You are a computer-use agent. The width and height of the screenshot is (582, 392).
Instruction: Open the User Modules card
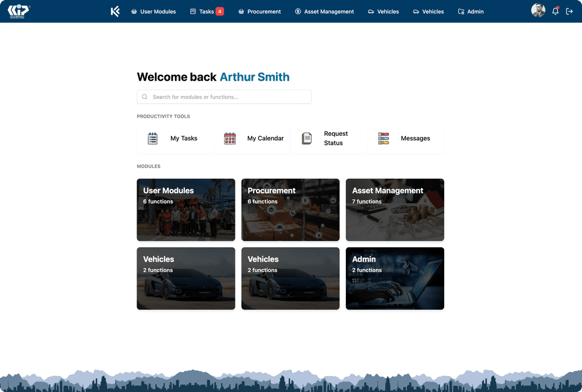coord(186,210)
